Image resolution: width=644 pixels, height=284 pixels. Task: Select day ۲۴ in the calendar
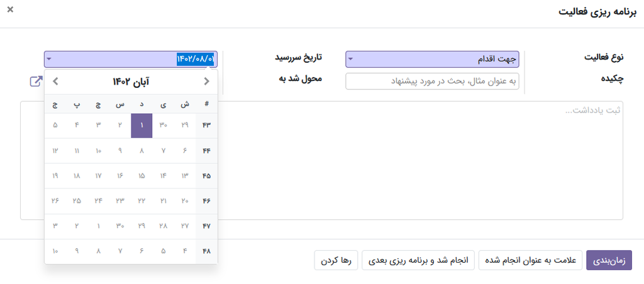tap(99, 201)
